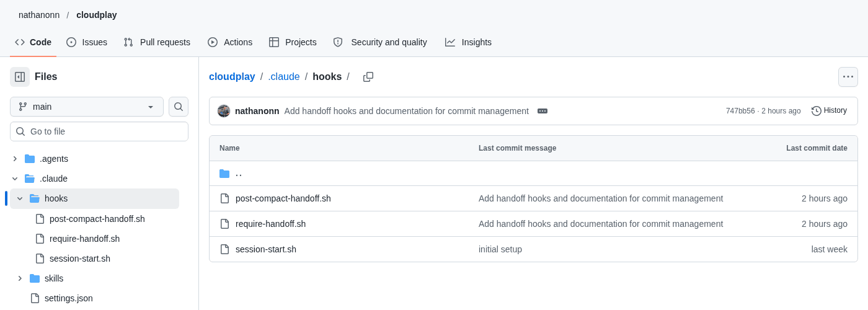Select post-compact-handoff.sh in the file tree
The width and height of the screenshot is (868, 310).
tap(97, 219)
